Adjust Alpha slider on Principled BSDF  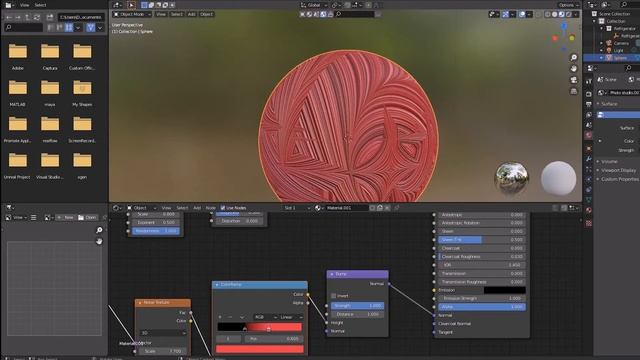[x=482, y=307]
